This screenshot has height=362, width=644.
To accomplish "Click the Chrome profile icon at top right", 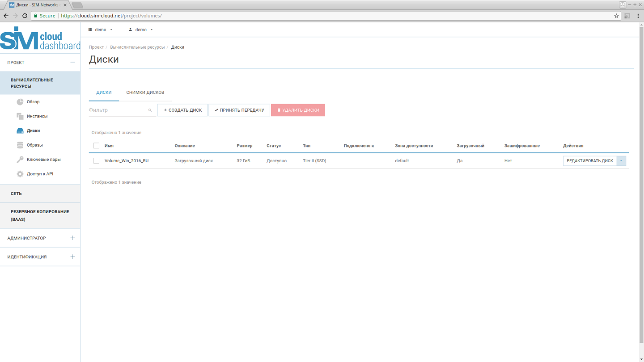I will tap(622, 4).
